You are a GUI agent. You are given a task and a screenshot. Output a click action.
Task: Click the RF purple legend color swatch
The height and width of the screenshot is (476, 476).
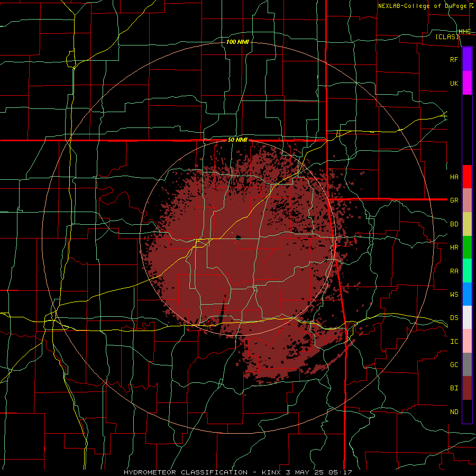(x=467, y=59)
